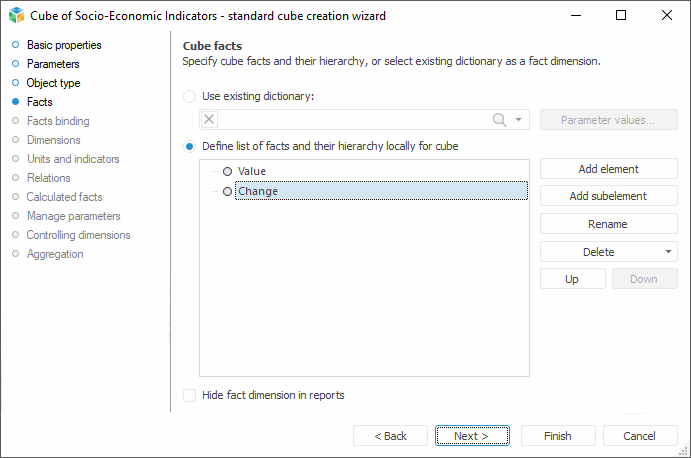Screen dimensions: 691x458
Task: Go to the Parameters wizard step
Action: click(x=53, y=64)
